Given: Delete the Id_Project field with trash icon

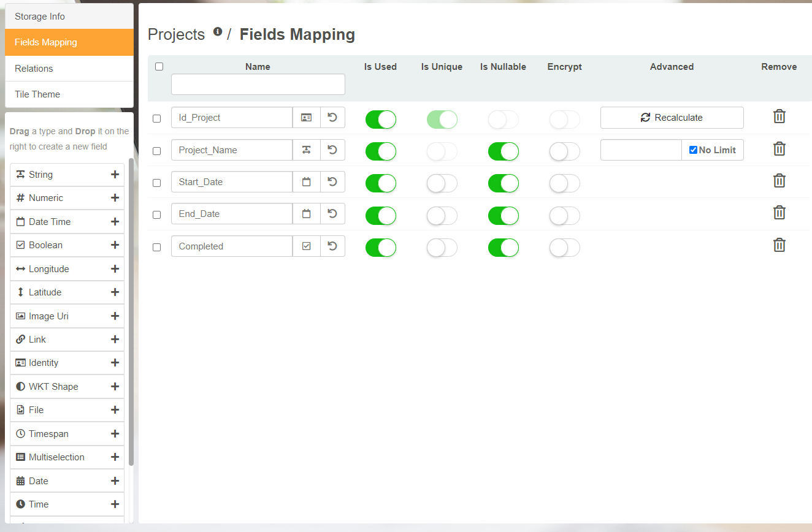Looking at the screenshot, I should (x=779, y=116).
